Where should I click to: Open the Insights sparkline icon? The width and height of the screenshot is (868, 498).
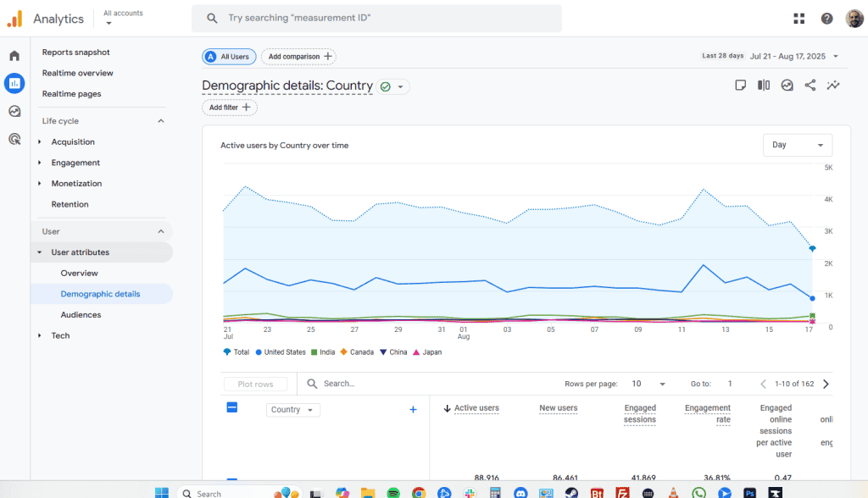[834, 86]
